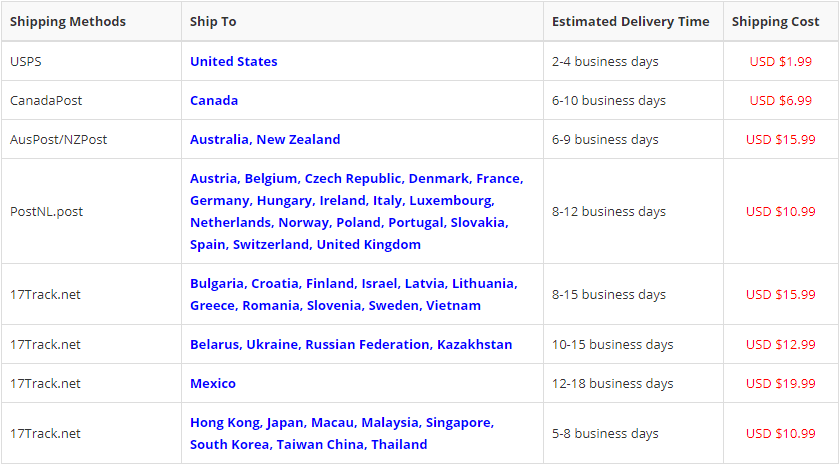The image size is (840, 465).
Task: Click the Austria, Belgium, Czech Republic link
Action: [x=356, y=211]
